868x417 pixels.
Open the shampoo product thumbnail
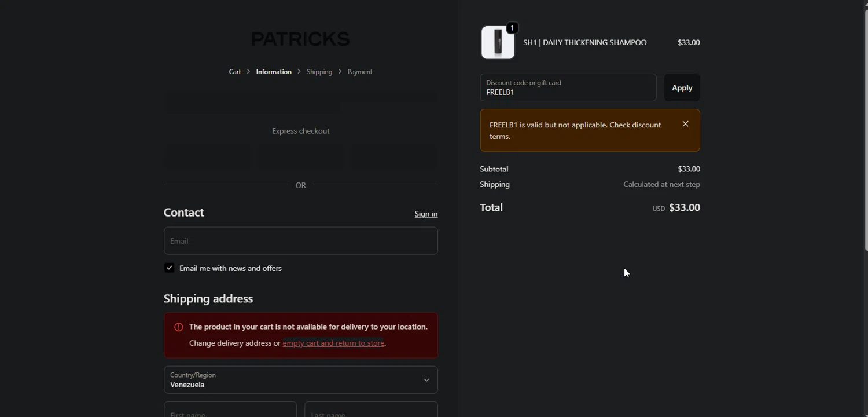tap(498, 42)
